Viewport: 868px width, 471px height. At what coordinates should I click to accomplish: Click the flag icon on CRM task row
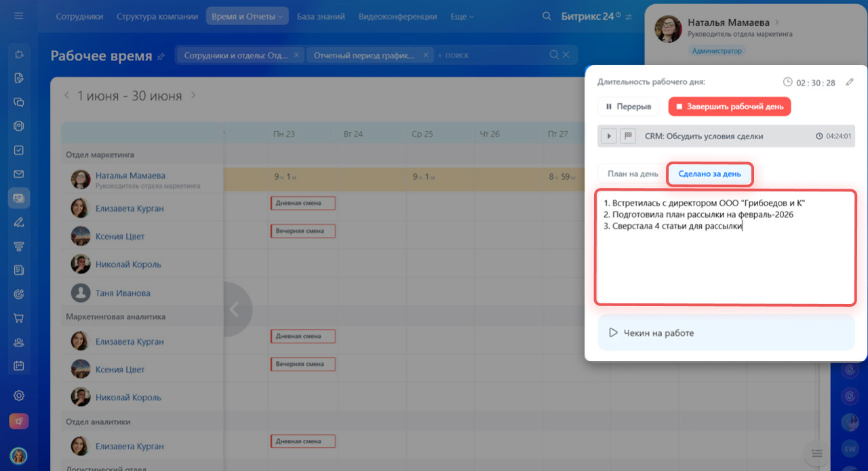(628, 136)
